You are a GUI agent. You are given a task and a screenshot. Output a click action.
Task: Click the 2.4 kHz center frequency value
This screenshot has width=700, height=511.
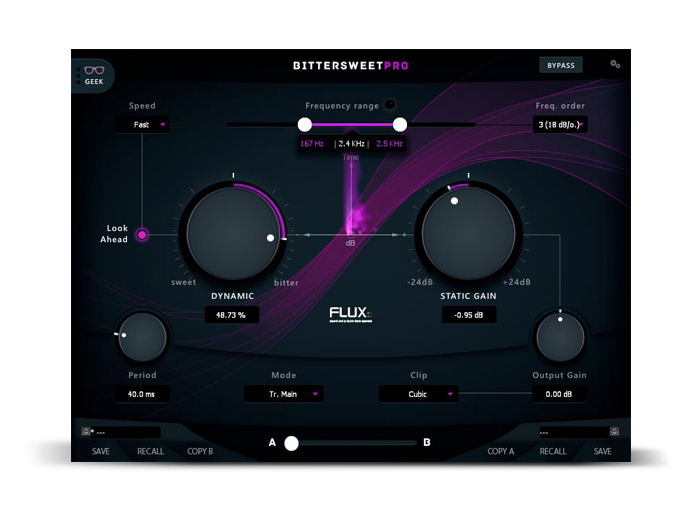click(x=351, y=144)
